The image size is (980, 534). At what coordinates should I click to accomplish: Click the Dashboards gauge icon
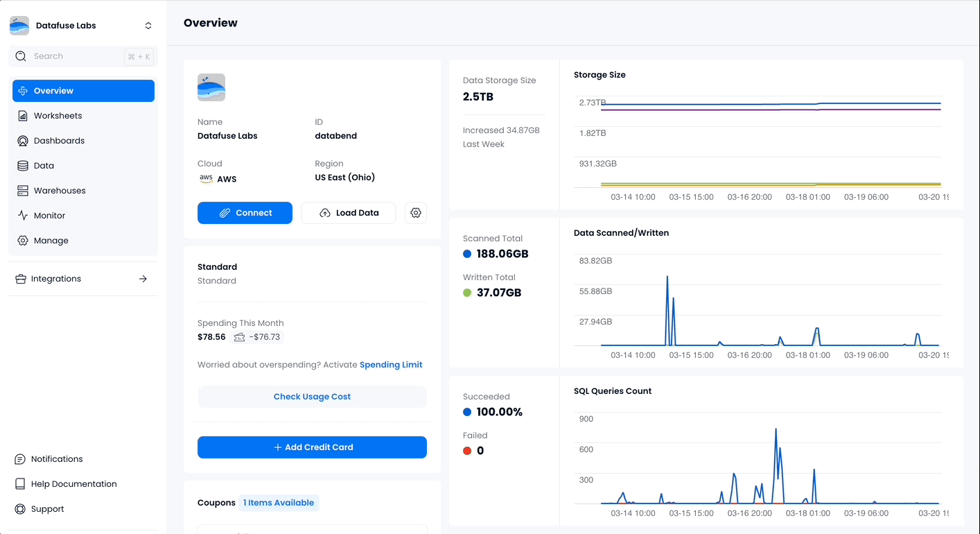tap(23, 141)
